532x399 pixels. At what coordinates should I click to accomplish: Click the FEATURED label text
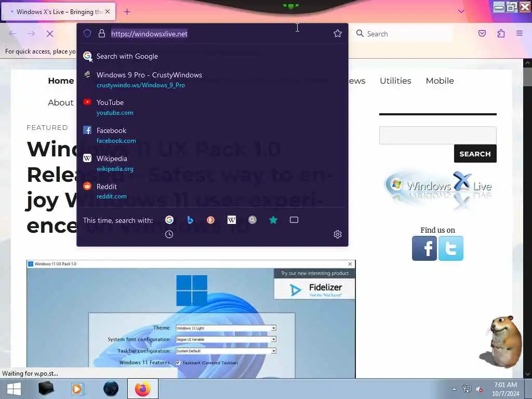pos(47,128)
